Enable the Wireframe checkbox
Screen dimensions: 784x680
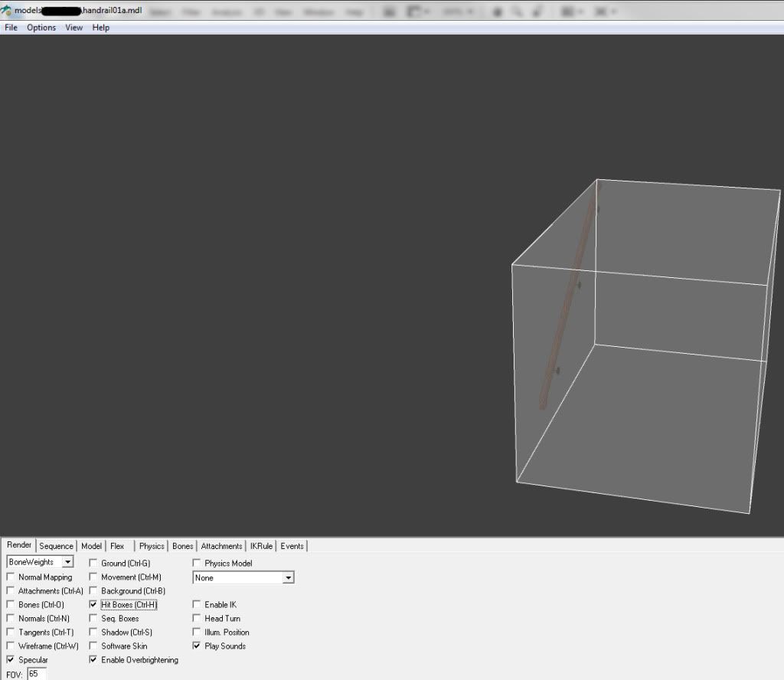11,646
